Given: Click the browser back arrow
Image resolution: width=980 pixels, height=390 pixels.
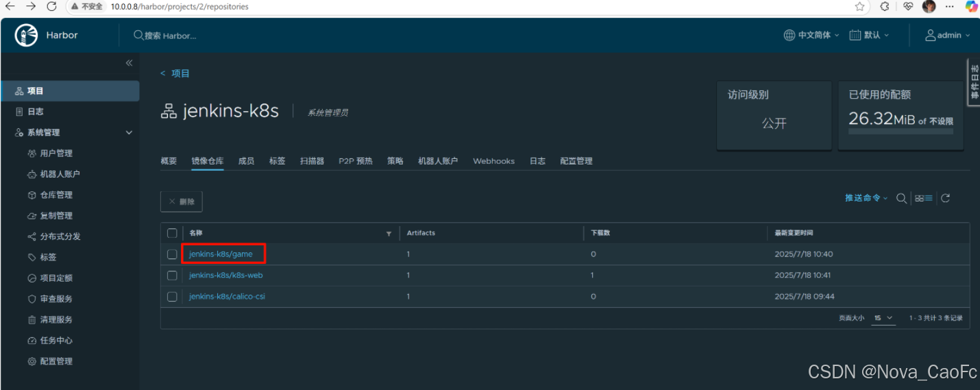Looking at the screenshot, I should 10,6.
